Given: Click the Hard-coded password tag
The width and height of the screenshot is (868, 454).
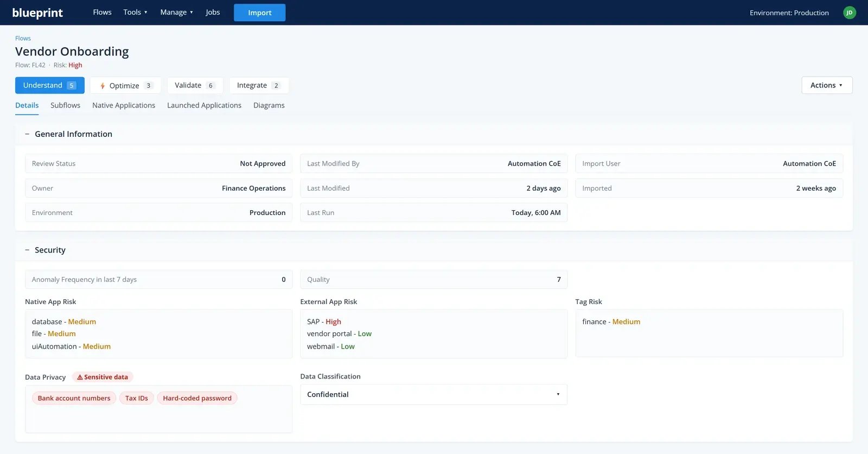Looking at the screenshot, I should (197, 398).
